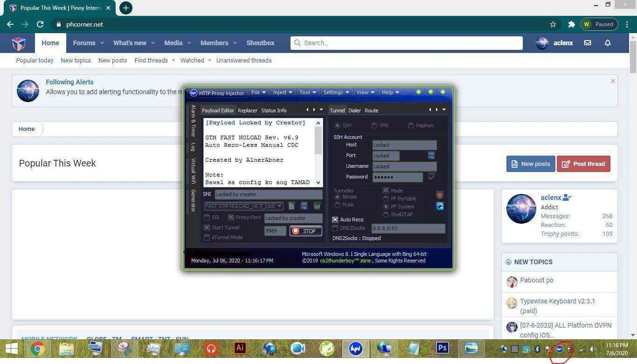
Task: Expand the Find threads dropdown arrow
Action: (173, 60)
